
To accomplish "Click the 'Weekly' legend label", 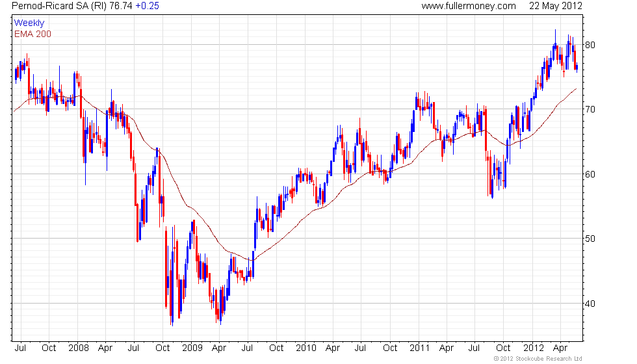I will (29, 23).
